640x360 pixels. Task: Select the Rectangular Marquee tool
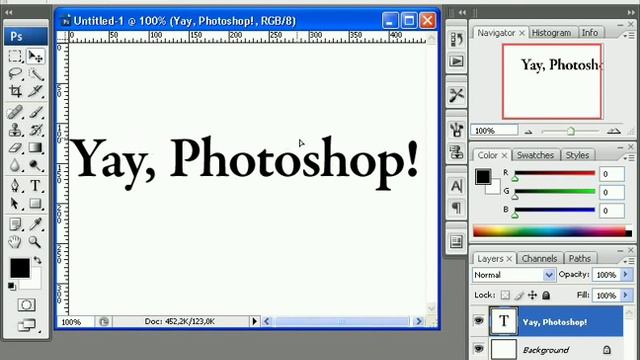click(15, 56)
